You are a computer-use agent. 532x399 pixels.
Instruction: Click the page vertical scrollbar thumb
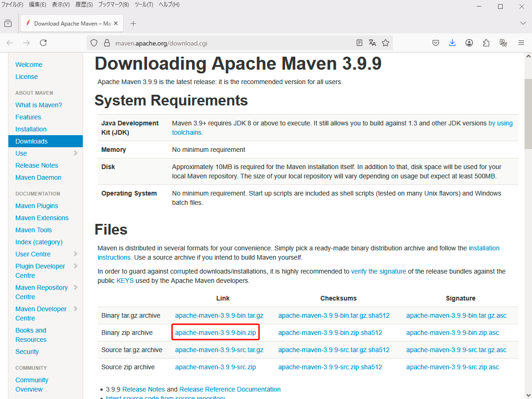pos(528,114)
